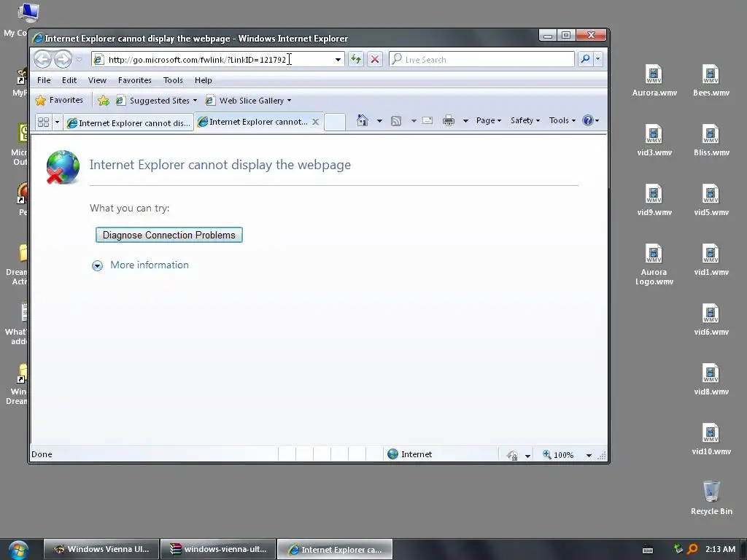Click the Search magnifier button
747x560 pixels.
[x=585, y=59]
